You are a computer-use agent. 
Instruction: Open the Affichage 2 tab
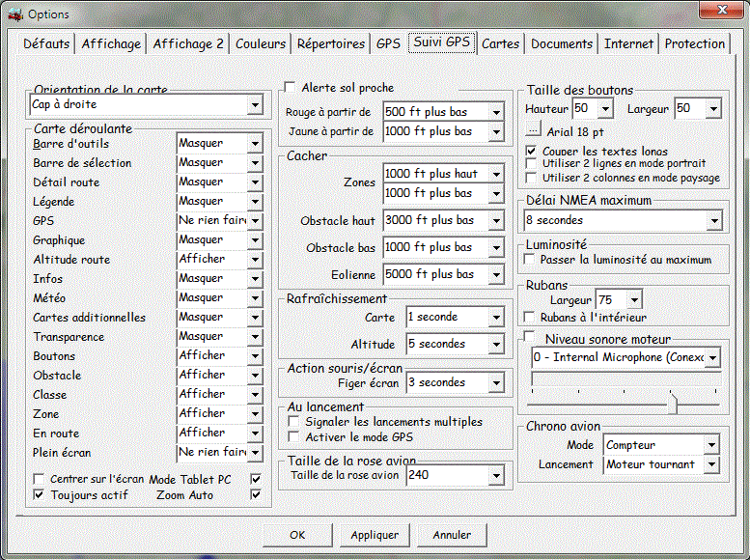coord(188,43)
